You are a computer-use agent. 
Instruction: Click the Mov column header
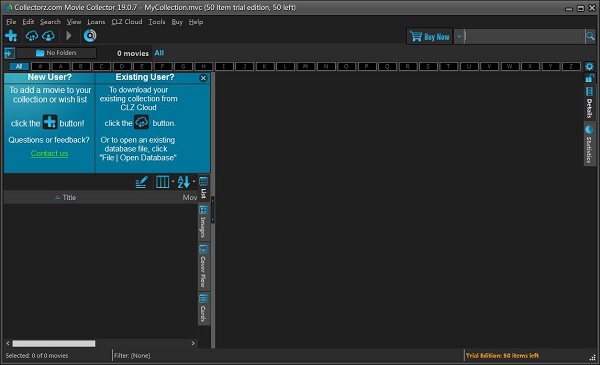(x=190, y=197)
